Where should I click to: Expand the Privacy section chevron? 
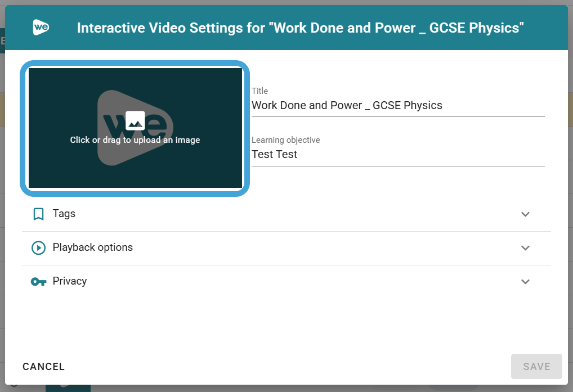click(x=525, y=282)
